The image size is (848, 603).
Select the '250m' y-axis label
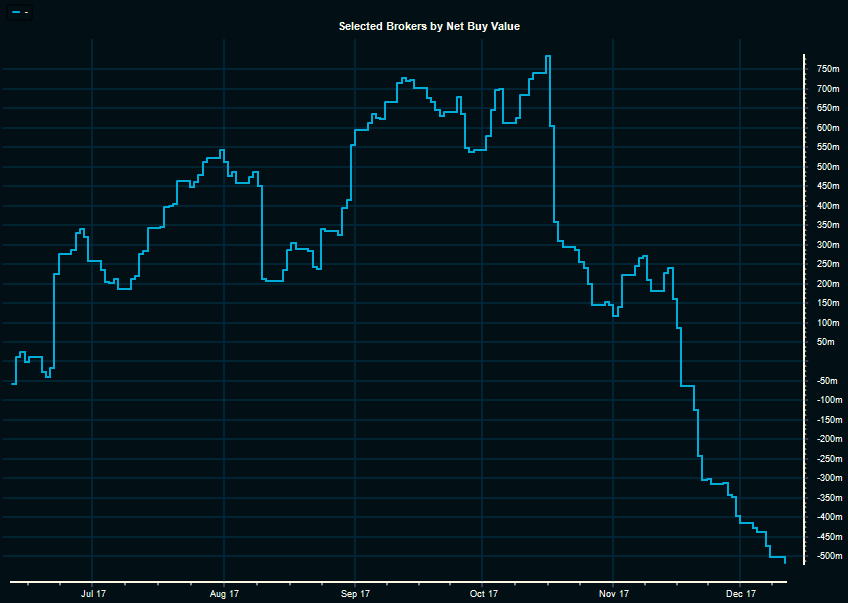pos(827,264)
